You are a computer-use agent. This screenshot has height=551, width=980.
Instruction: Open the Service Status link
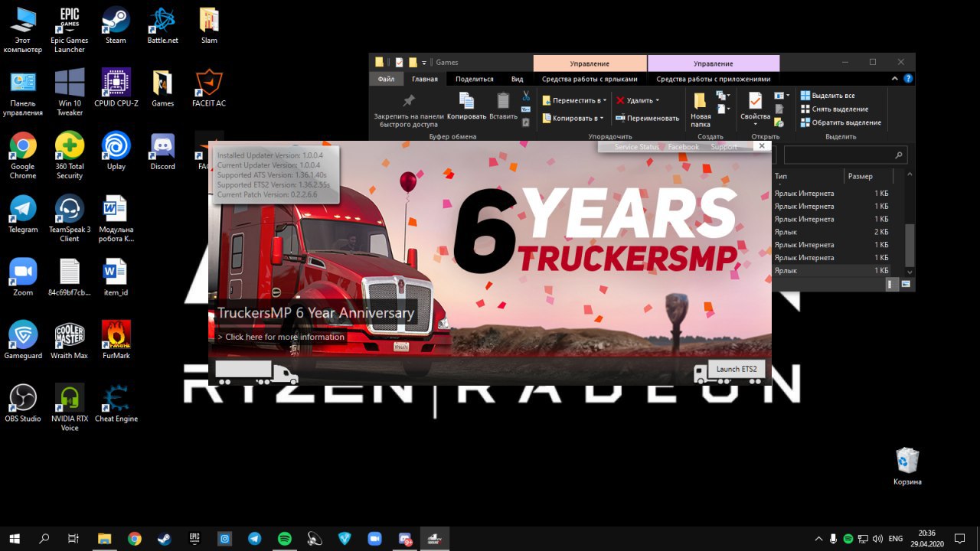636,147
